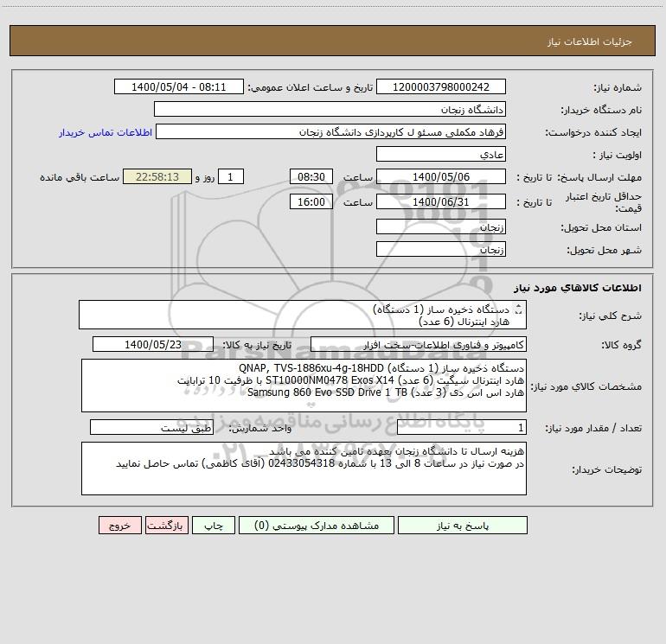Click the Samsung 860 Evo SSD Drive line

pos(386,392)
